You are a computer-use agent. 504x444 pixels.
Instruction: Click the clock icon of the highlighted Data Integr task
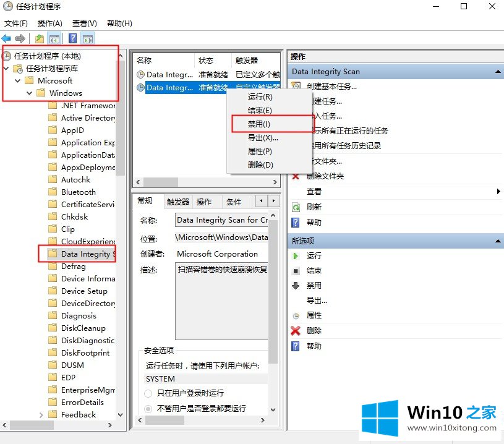pyautogui.click(x=140, y=87)
